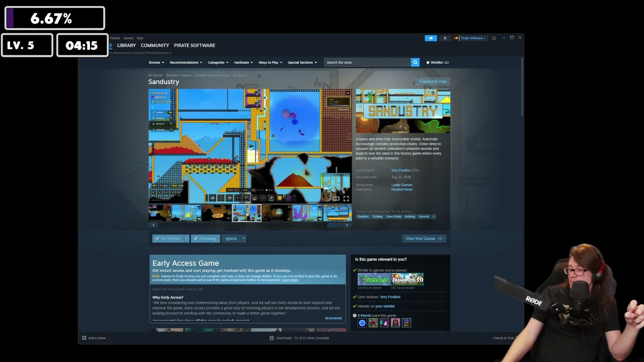Click the READ MORE link
644x362 pixels.
tap(333, 318)
